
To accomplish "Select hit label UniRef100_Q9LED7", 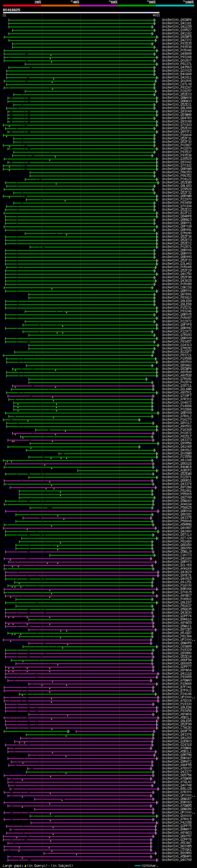I will pyautogui.click(x=177, y=602).
